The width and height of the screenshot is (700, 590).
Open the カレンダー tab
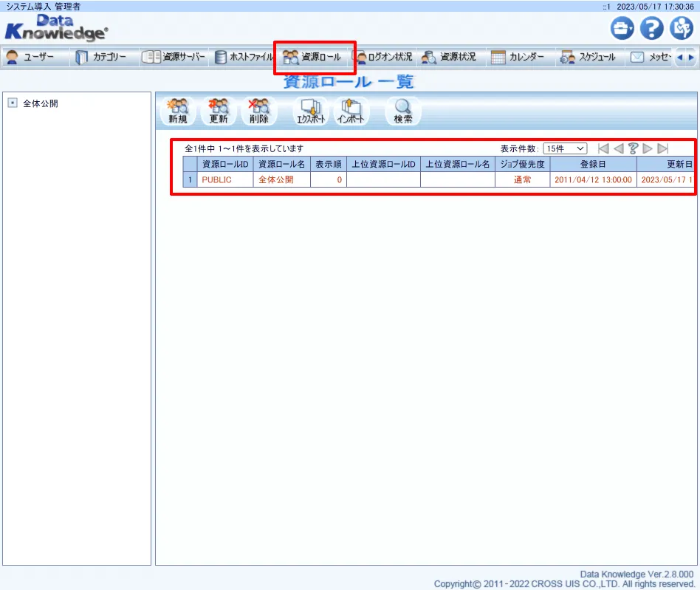pyautogui.click(x=518, y=57)
